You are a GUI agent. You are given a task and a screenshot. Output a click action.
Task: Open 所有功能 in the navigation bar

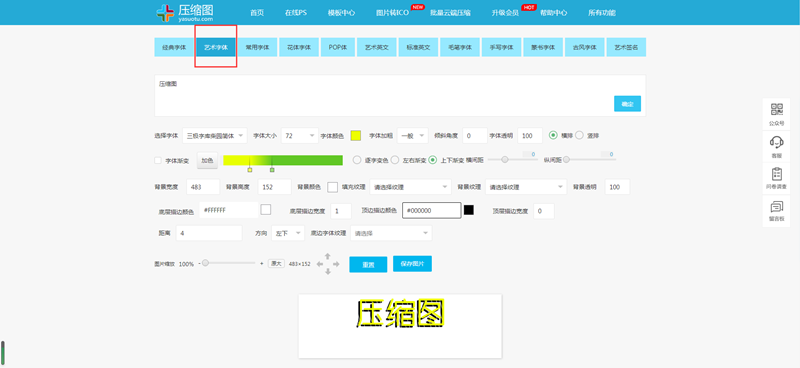coord(602,13)
